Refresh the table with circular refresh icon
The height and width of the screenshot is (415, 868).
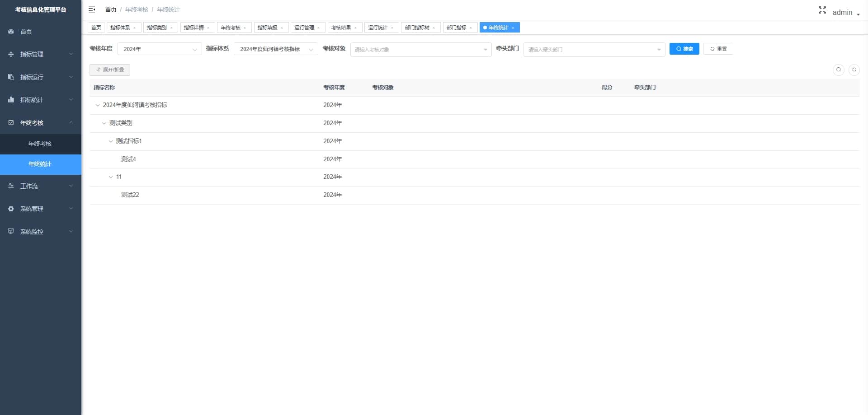[x=854, y=70]
